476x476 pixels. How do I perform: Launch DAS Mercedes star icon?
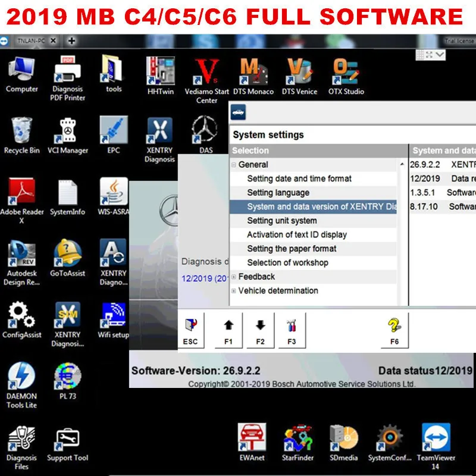coord(205,130)
